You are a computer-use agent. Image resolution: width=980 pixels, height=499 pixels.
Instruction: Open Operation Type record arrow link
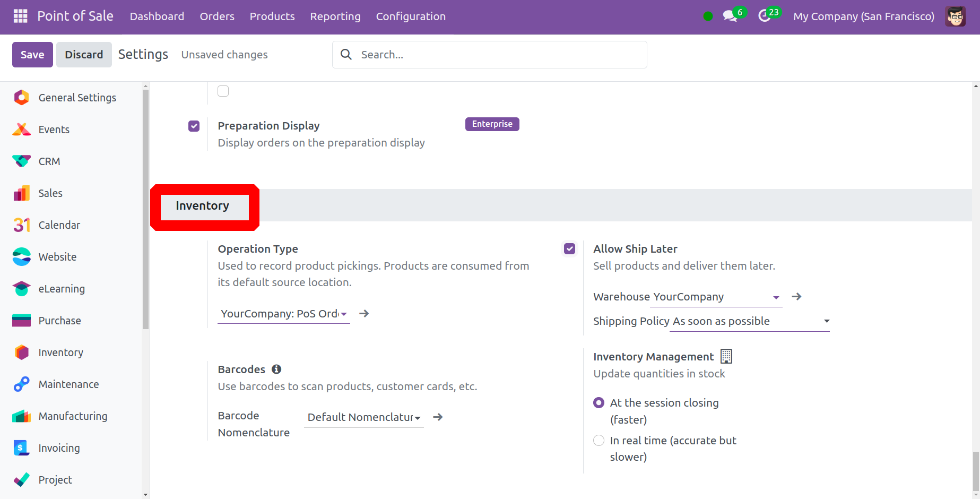pyautogui.click(x=364, y=314)
